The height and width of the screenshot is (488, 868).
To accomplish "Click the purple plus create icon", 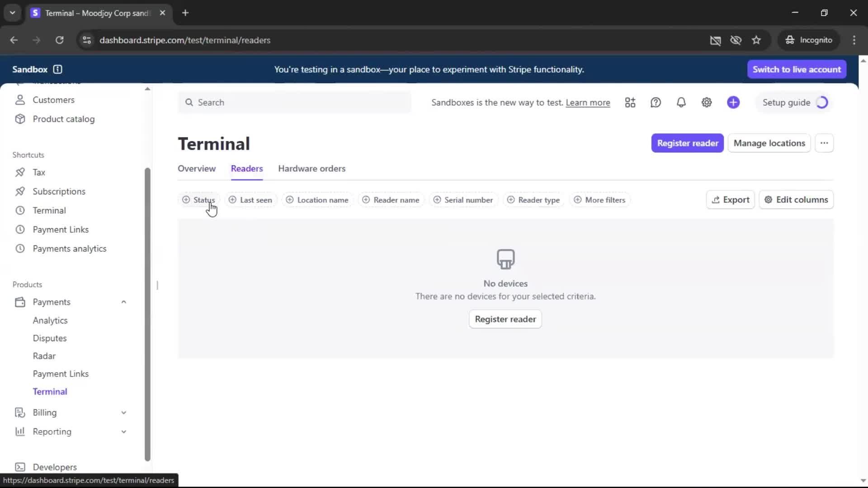I will 733,103.
